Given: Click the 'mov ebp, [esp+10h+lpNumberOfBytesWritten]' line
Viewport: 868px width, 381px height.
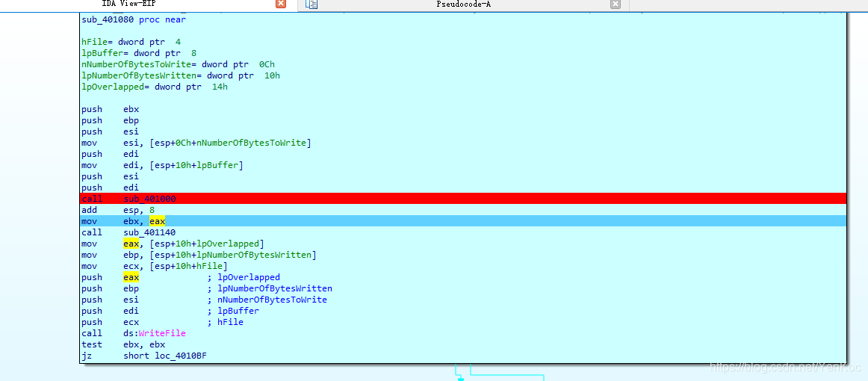Looking at the screenshot, I should [199, 255].
